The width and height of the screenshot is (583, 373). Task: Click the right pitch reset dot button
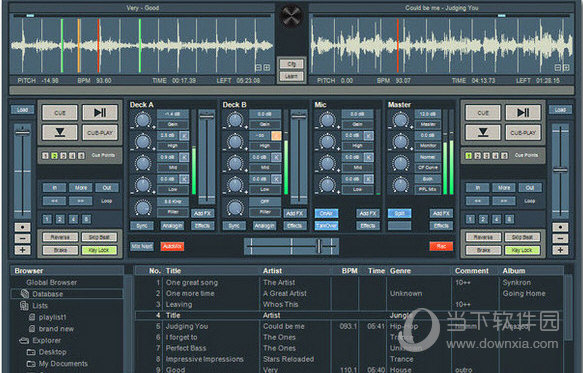560,227
